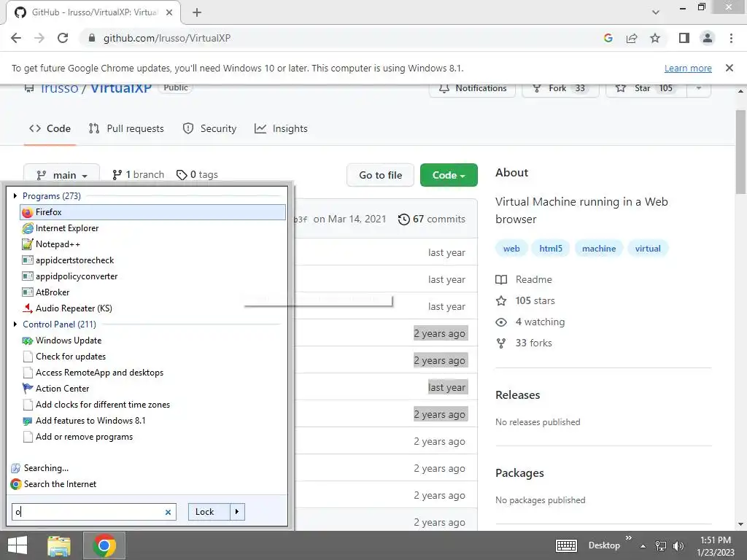Viewport: 747px width, 560px height.
Task: Collapse the Programs (273) group
Action: pyautogui.click(x=15, y=196)
